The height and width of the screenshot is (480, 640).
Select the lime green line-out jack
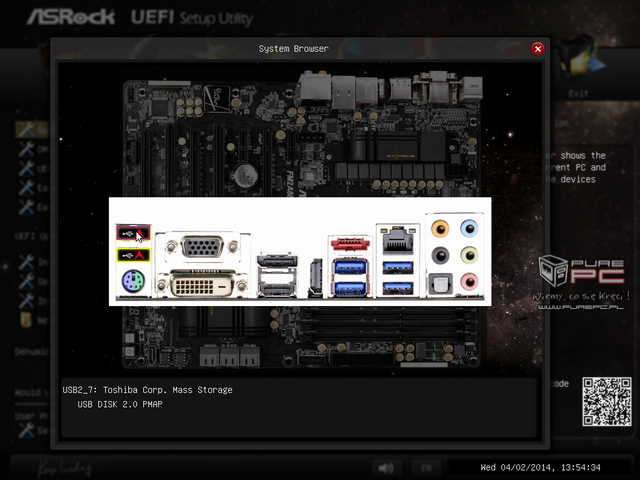(x=469, y=256)
